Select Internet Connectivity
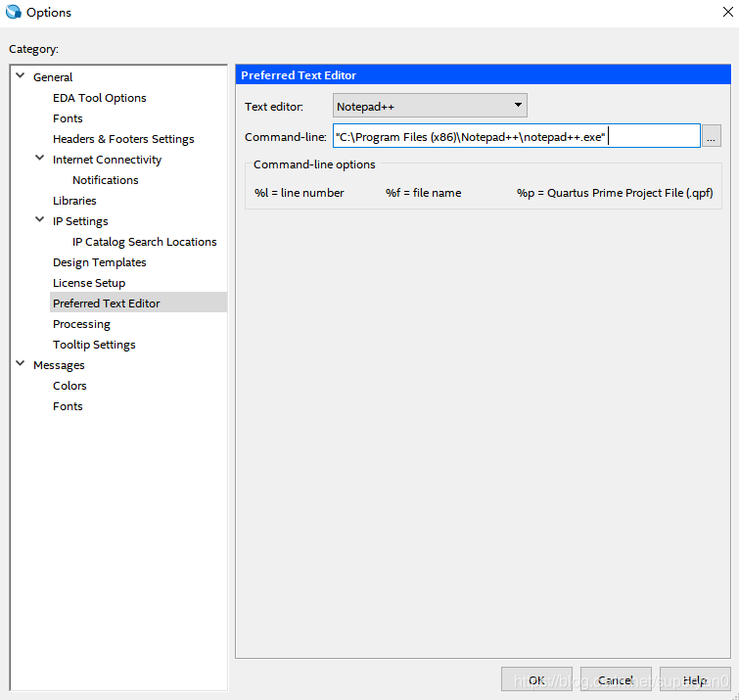The height and width of the screenshot is (700, 739). pyautogui.click(x=107, y=160)
